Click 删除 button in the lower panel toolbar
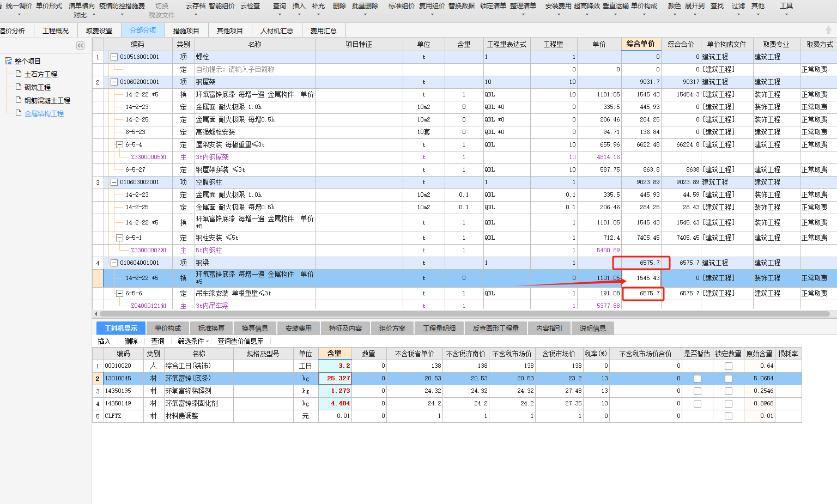 131,341
